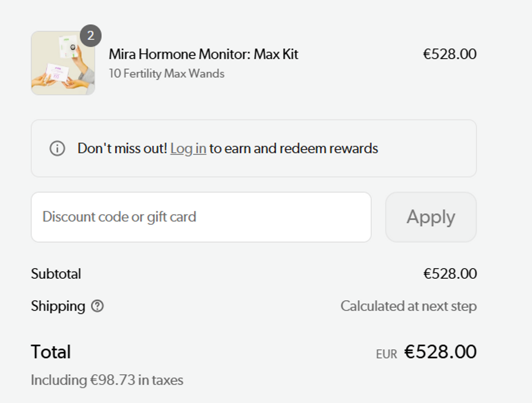Click the product line price €528.00
The height and width of the screenshot is (403, 532).
coord(449,54)
